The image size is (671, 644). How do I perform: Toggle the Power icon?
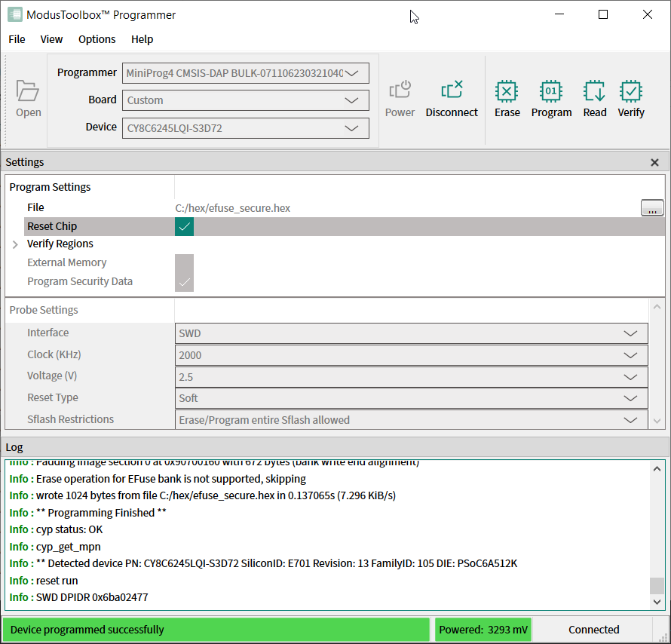(x=400, y=91)
